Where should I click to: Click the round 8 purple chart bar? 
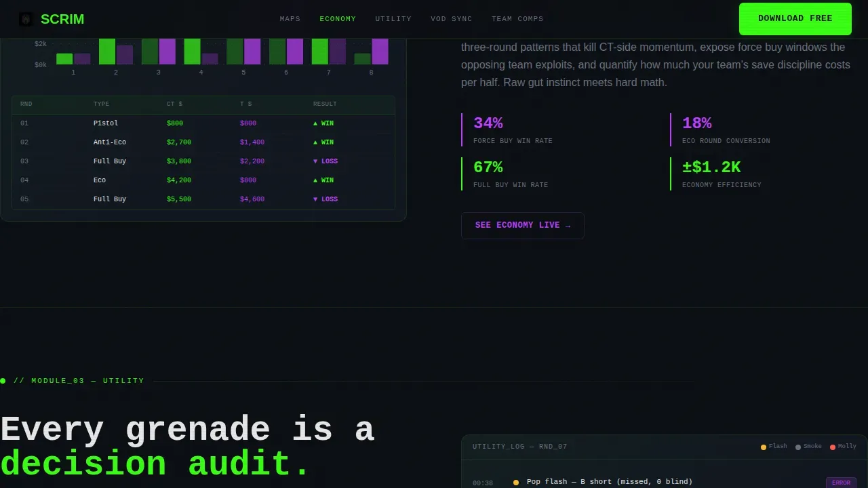point(380,52)
